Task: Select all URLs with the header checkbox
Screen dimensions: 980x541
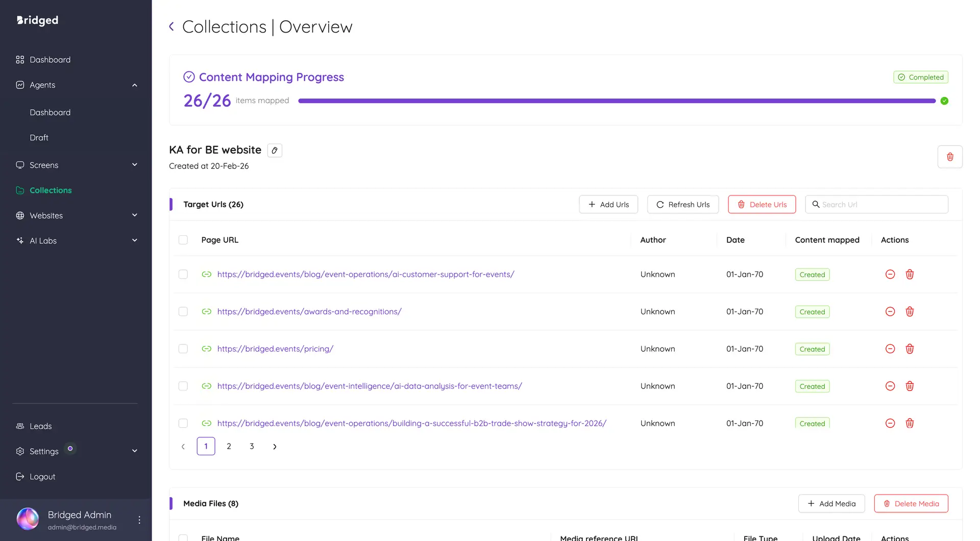Action: point(183,240)
